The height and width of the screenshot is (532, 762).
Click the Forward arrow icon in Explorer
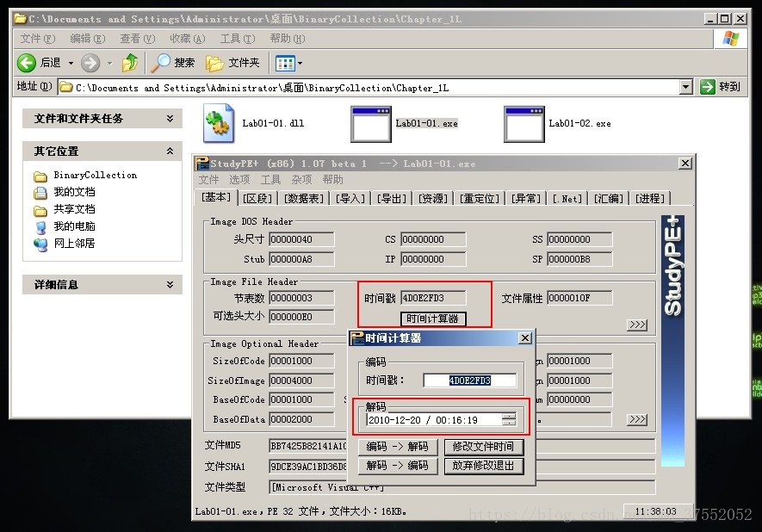90,63
